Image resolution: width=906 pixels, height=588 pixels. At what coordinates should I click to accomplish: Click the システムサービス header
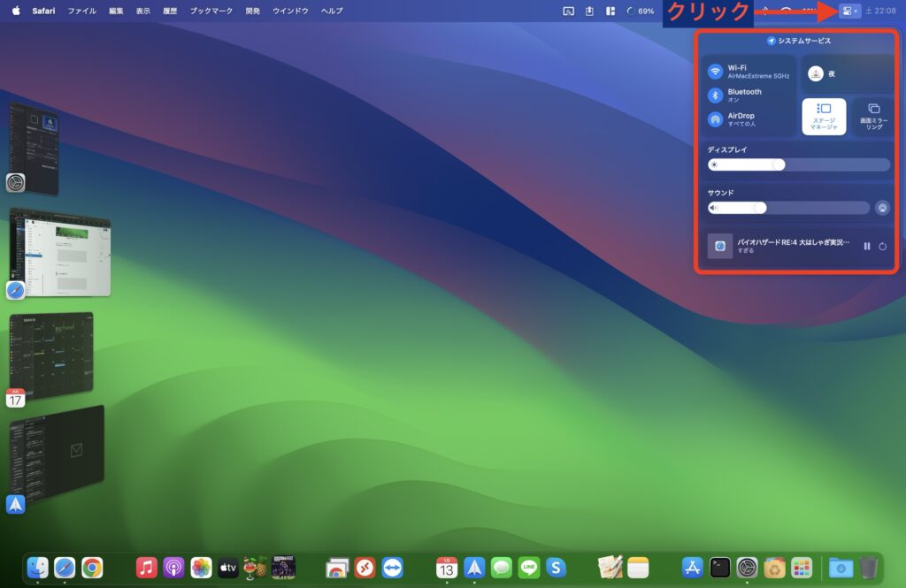pos(799,41)
